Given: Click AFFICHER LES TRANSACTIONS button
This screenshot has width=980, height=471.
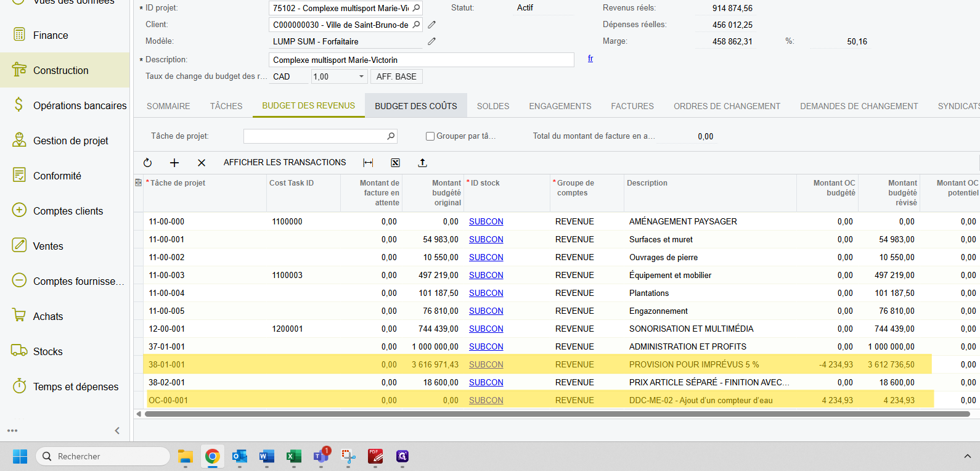Looking at the screenshot, I should [x=285, y=163].
